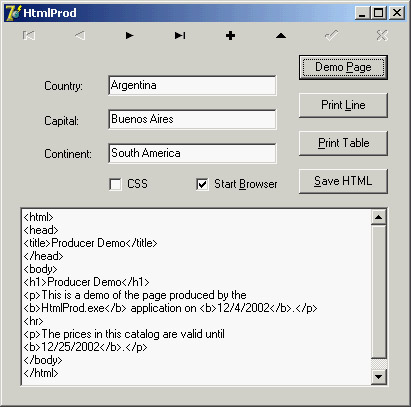Click the '</head>' line in the memo
411x407 pixels.
pyautogui.click(x=43, y=256)
